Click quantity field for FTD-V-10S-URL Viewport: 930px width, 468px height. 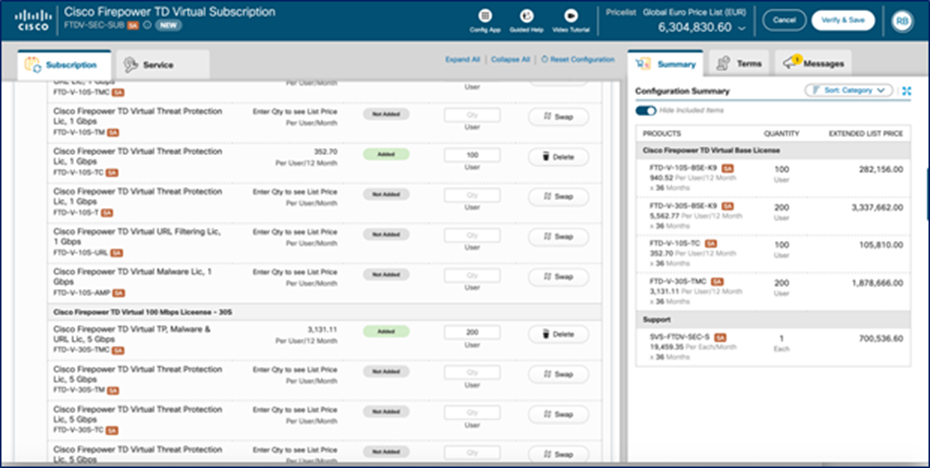click(472, 235)
